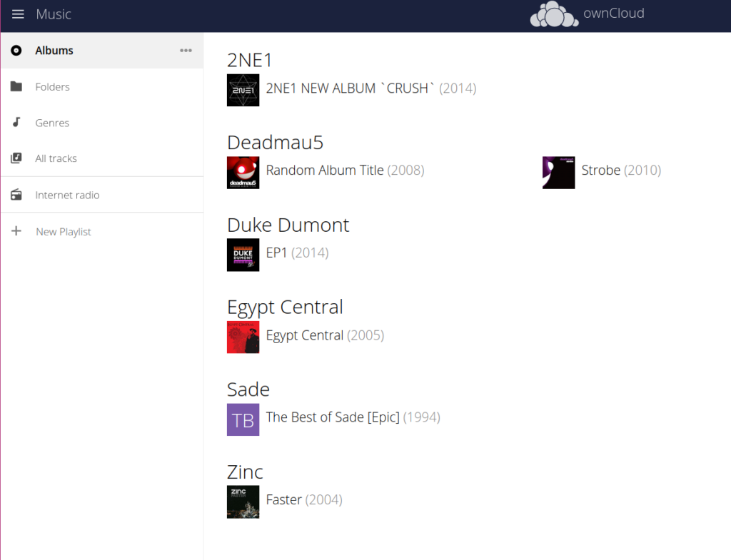The width and height of the screenshot is (731, 560).
Task: Click the purple TB placeholder cover
Action: click(243, 419)
